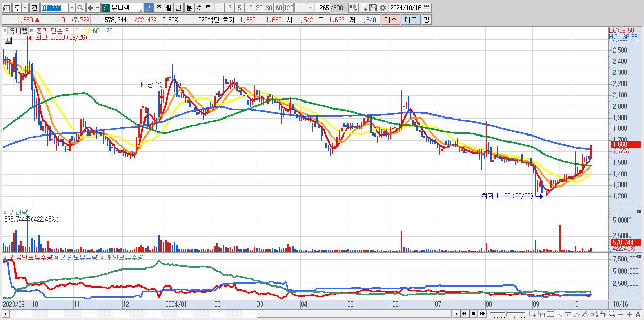The image size is (644, 320).
Task: Select the minute 분 period button
Action: point(189,8)
